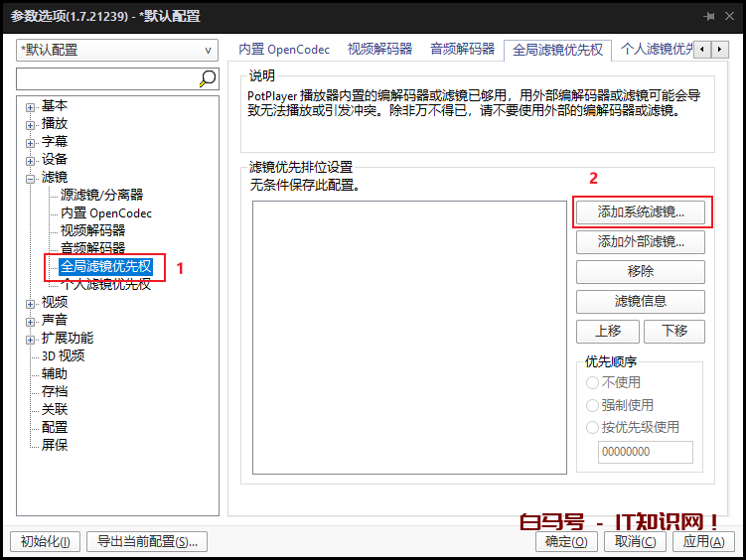Switch to the 视频解码器 tab
Image resolution: width=746 pixels, height=560 pixels.
(x=380, y=49)
